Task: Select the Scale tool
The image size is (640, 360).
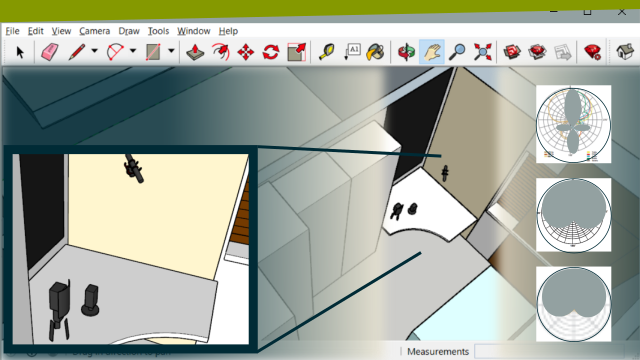Action: [297, 52]
